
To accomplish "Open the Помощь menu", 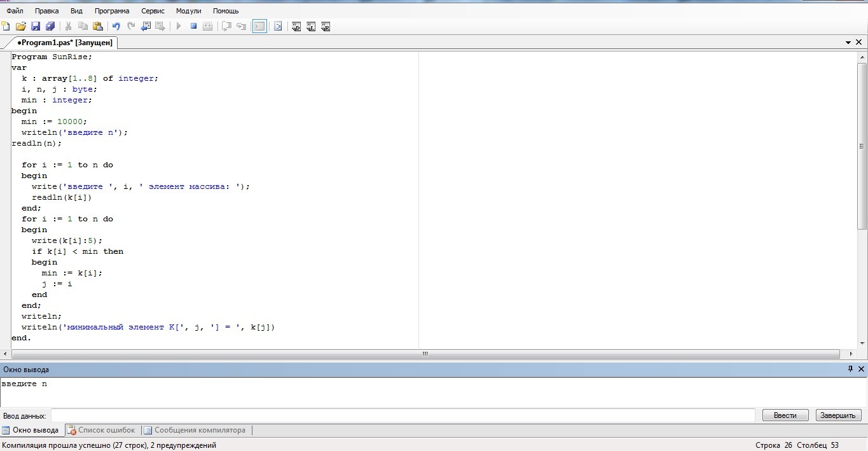I will (226, 11).
